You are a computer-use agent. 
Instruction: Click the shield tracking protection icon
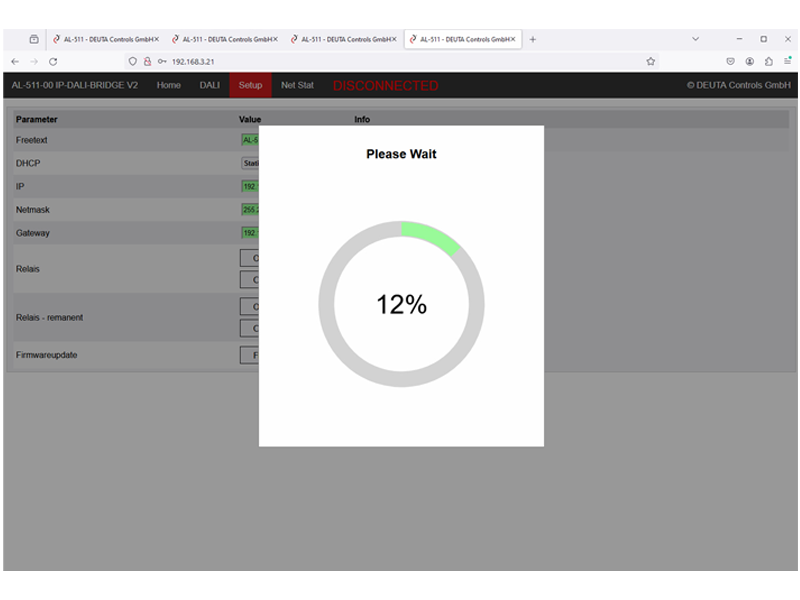(132, 61)
